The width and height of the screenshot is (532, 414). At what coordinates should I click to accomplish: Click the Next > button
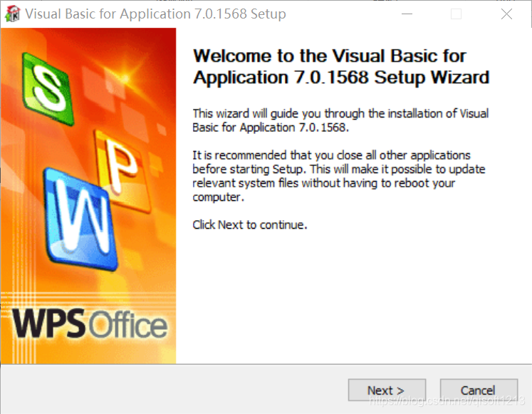coord(387,390)
